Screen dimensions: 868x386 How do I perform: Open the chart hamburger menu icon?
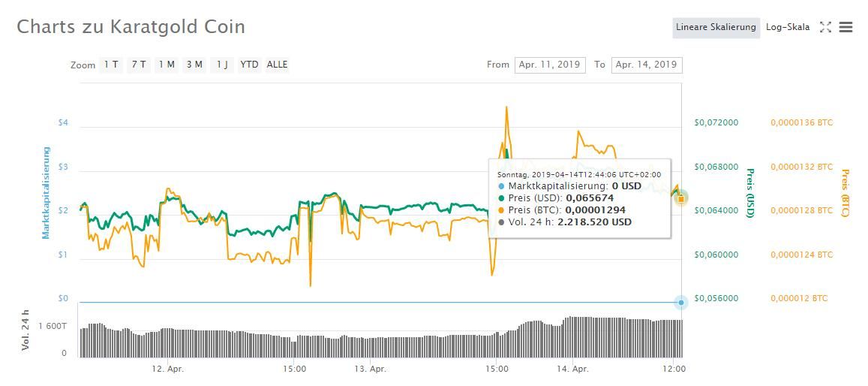pos(845,27)
